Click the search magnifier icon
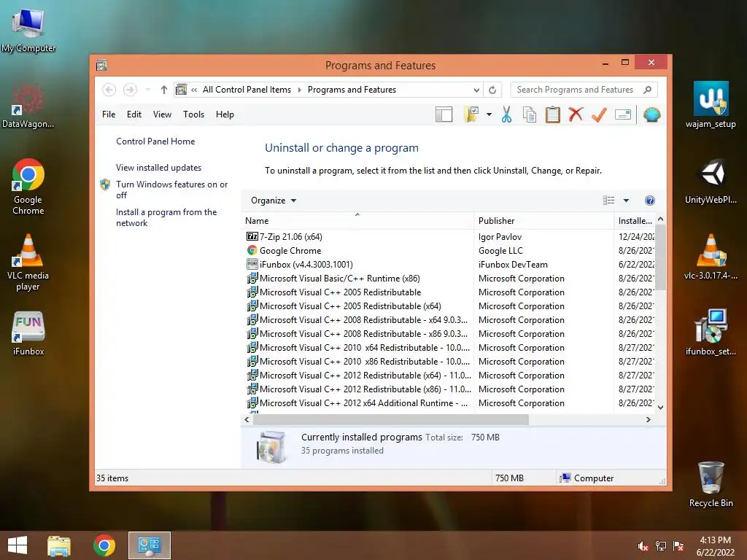The width and height of the screenshot is (747, 560). pos(648,90)
